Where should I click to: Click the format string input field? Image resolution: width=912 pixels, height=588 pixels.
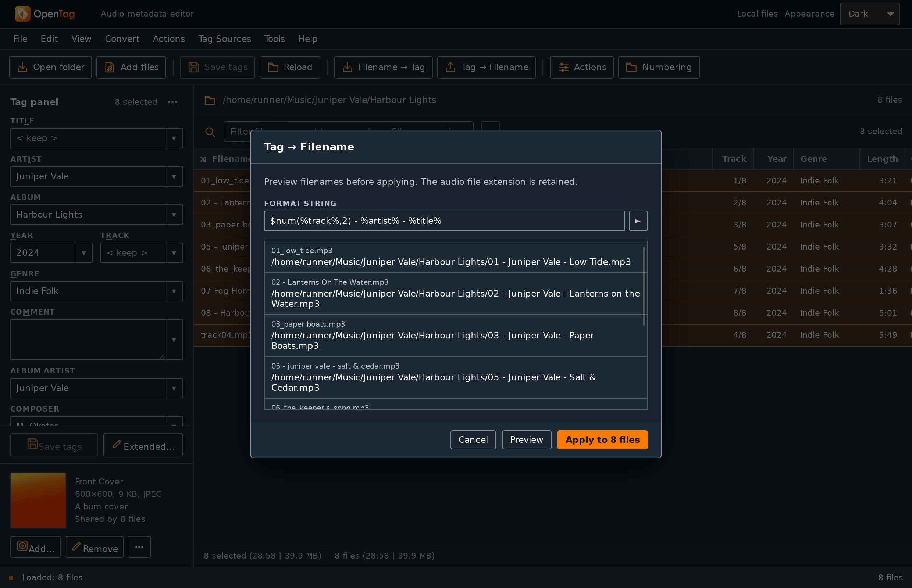pos(444,221)
